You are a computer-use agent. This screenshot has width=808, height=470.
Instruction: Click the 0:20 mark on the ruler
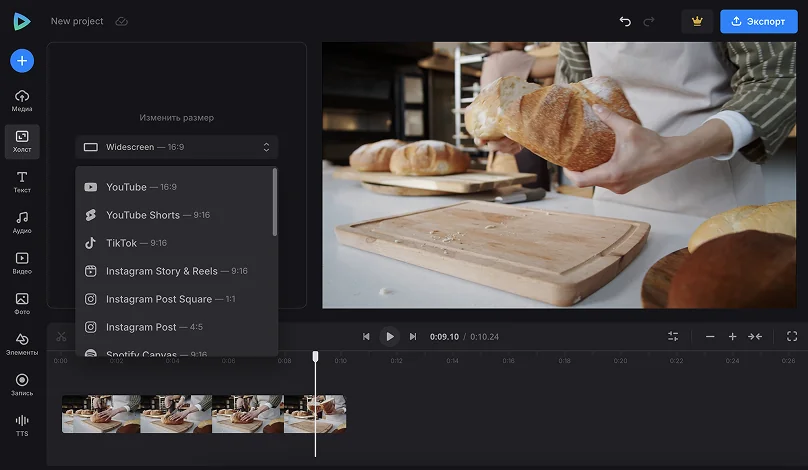tap(620, 361)
